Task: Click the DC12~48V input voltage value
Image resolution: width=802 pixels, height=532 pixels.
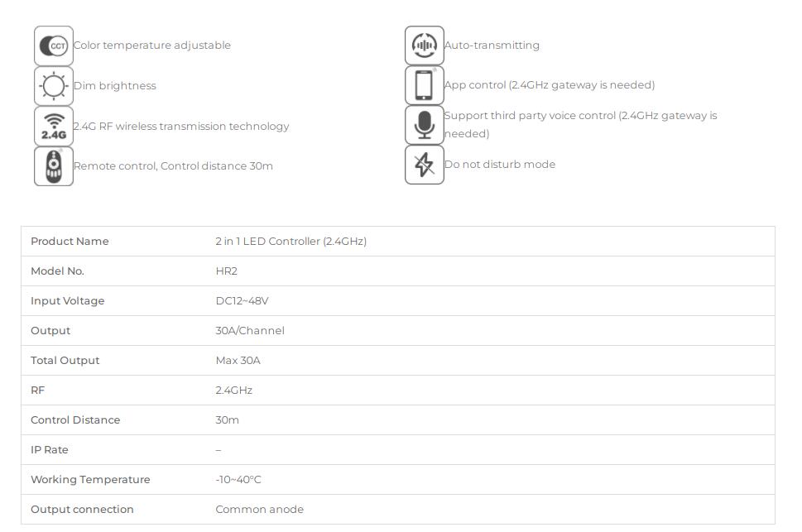Action: [x=242, y=301]
